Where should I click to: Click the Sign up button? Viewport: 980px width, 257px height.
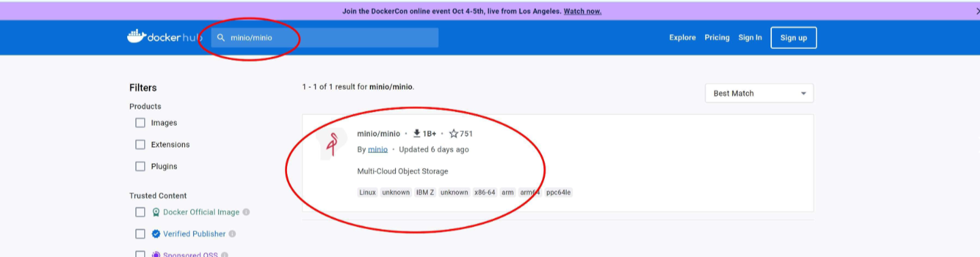pos(794,37)
